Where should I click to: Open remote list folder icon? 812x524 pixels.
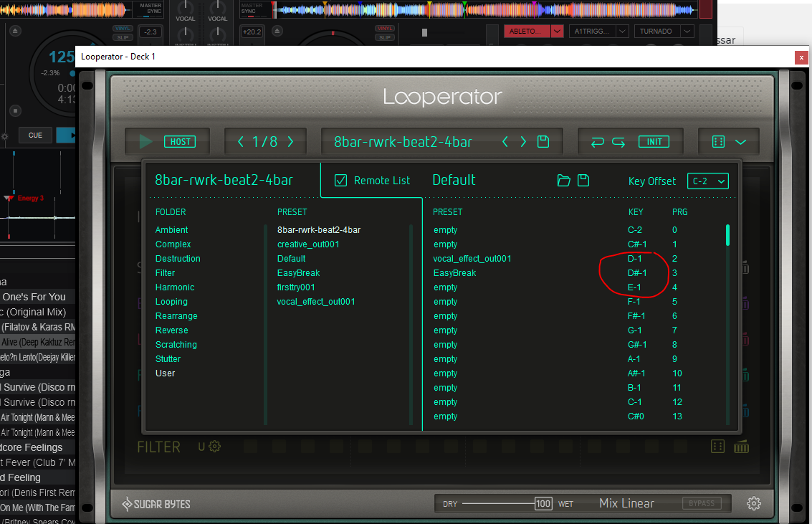coord(563,180)
